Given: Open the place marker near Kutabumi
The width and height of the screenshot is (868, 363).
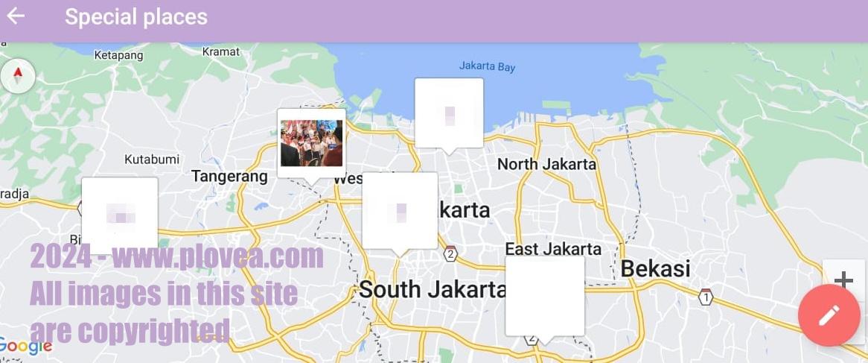Looking at the screenshot, I should [120, 214].
